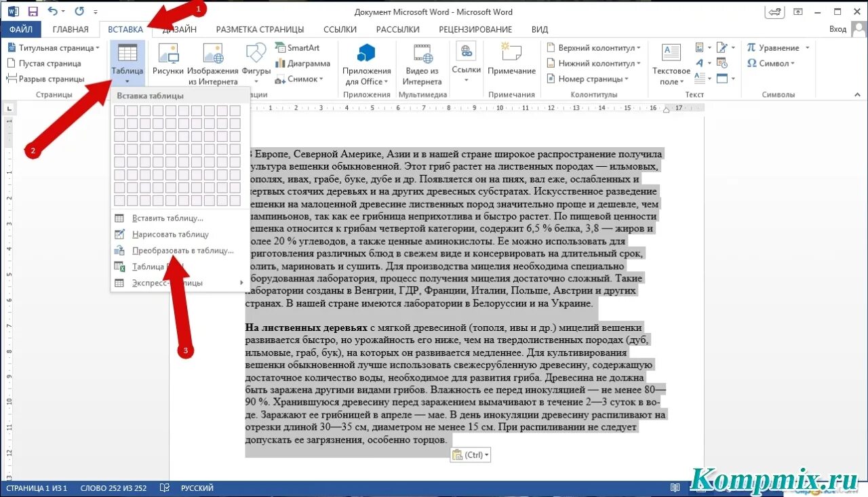
Task: Switch to the РАССЫЛКИ tab
Action: [x=397, y=29]
